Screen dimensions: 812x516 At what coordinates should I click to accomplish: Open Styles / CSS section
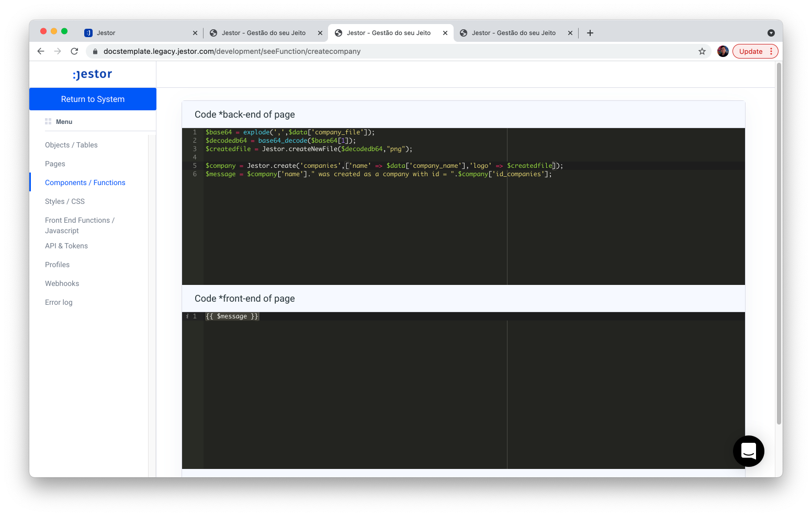(x=65, y=201)
